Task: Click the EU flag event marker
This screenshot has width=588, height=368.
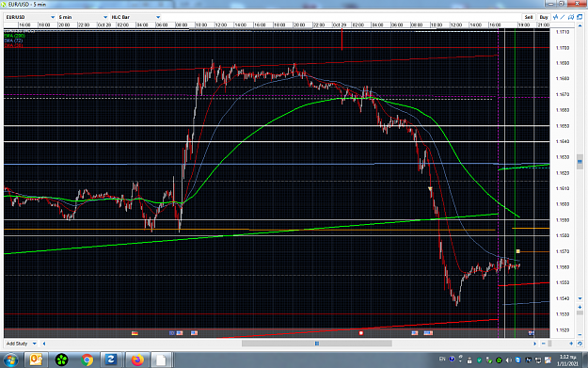Action: pos(172,333)
